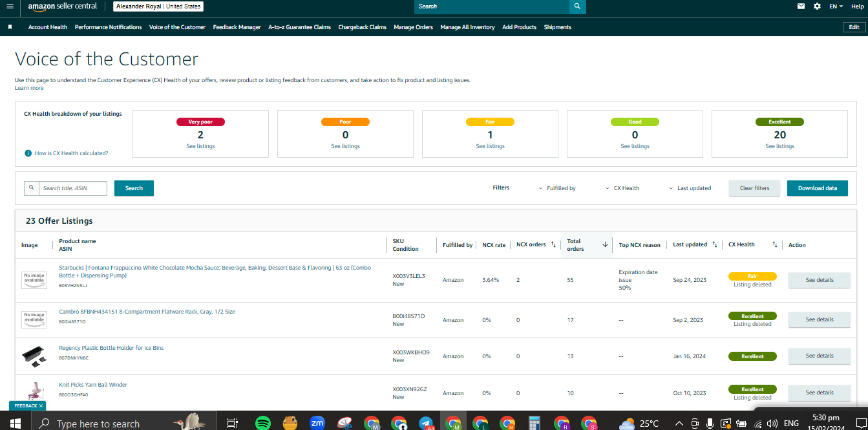Screen dimensions: 868x430
Task: Open Zoom from the taskbar
Action: (317, 424)
